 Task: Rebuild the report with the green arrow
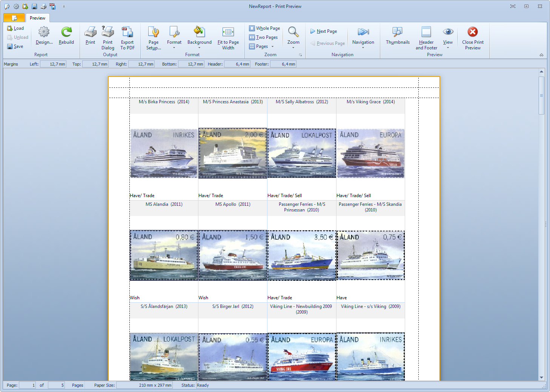(x=66, y=32)
